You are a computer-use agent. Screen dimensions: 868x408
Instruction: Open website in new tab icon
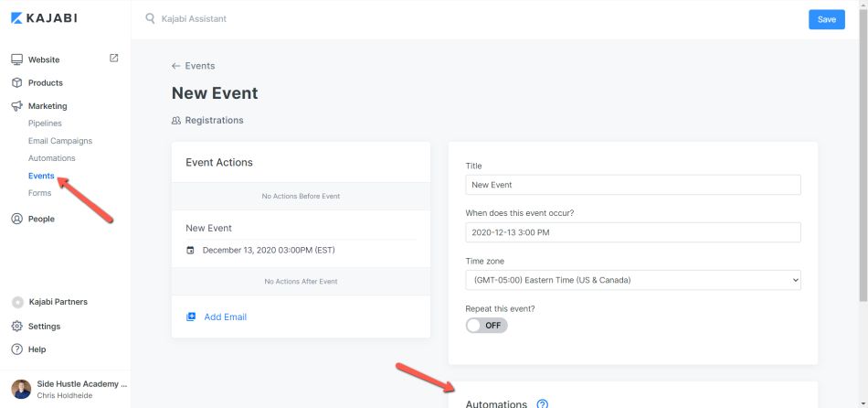pos(113,58)
